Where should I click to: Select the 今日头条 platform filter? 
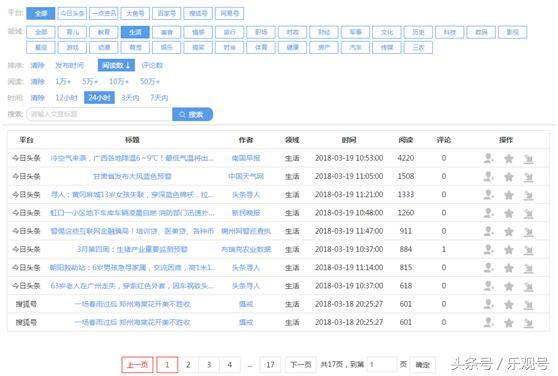click(72, 14)
